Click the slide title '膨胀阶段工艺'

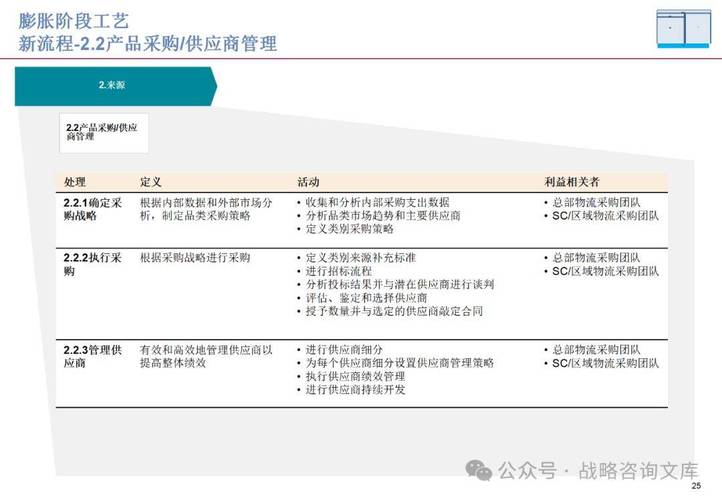[74, 21]
